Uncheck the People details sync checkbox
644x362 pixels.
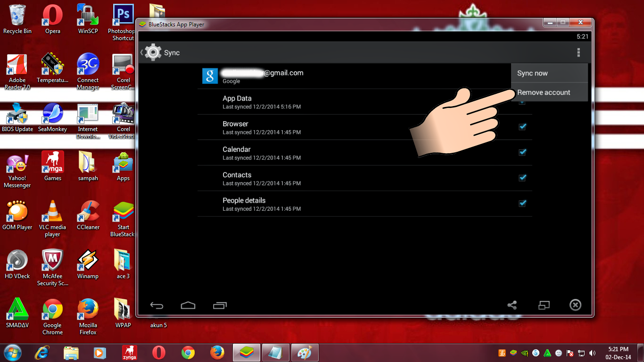tap(522, 203)
